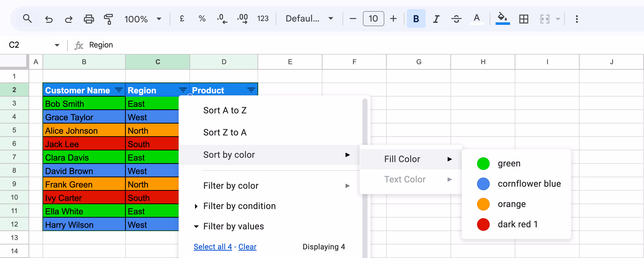Click the font size input field
This screenshot has height=258, width=644.
[x=373, y=19]
